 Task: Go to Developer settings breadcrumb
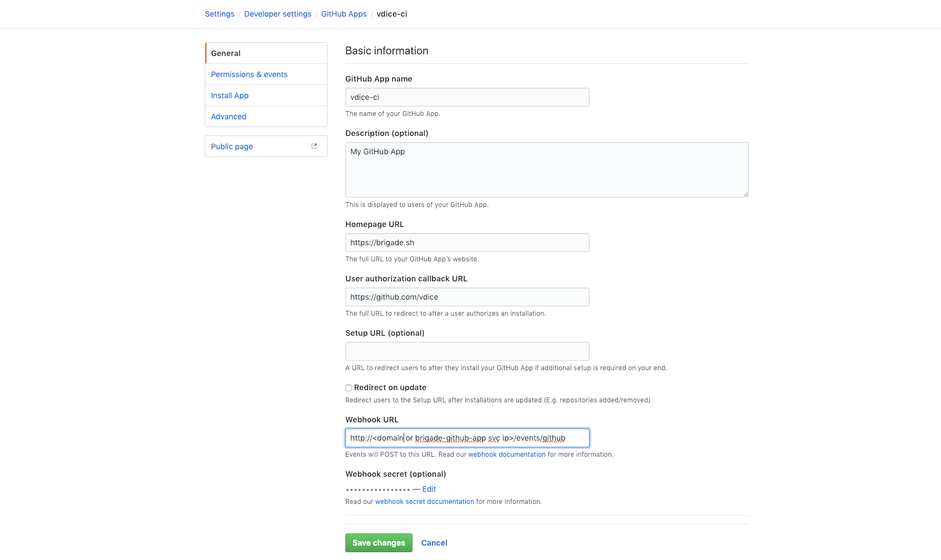pos(278,14)
